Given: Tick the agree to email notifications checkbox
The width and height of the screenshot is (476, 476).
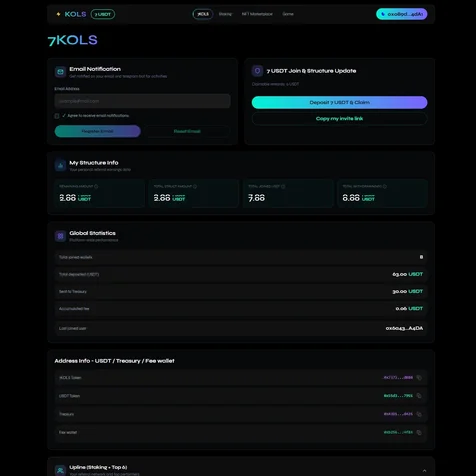Looking at the screenshot, I should [x=57, y=116].
